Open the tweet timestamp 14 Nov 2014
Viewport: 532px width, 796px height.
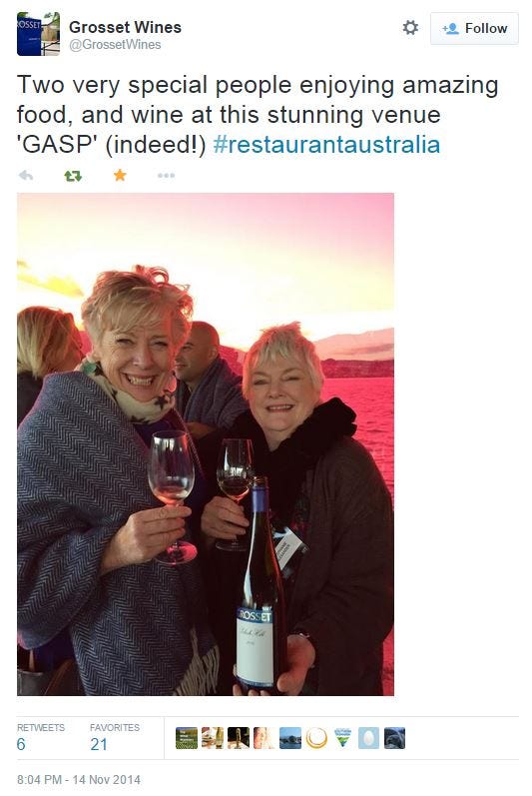point(79,780)
